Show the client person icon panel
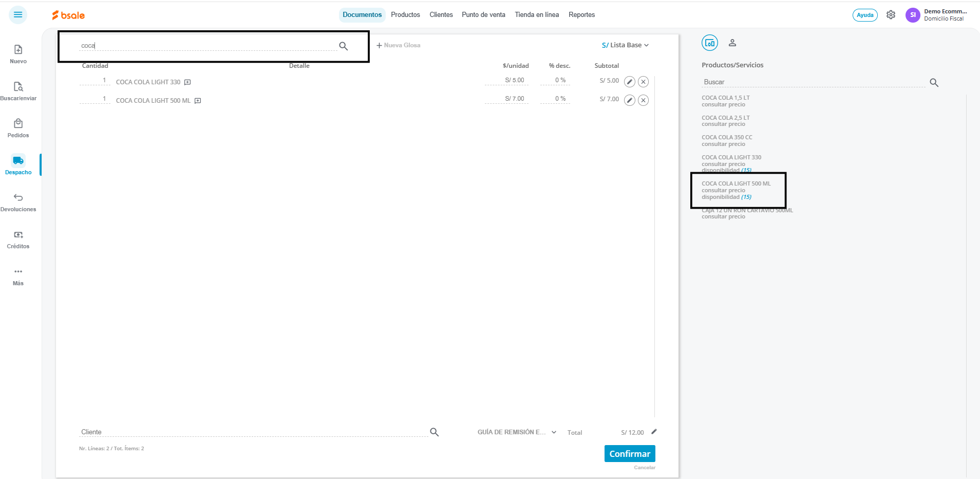The width and height of the screenshot is (980, 479). [x=732, y=43]
